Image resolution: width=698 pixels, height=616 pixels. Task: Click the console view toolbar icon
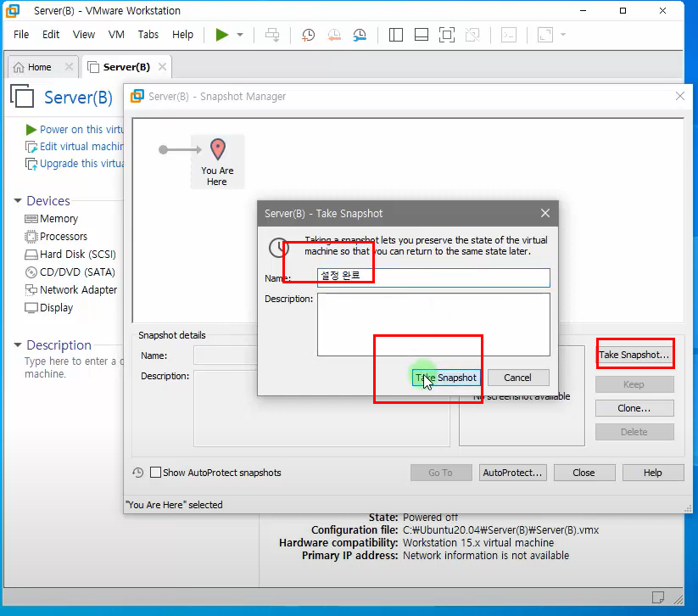pyautogui.click(x=509, y=35)
